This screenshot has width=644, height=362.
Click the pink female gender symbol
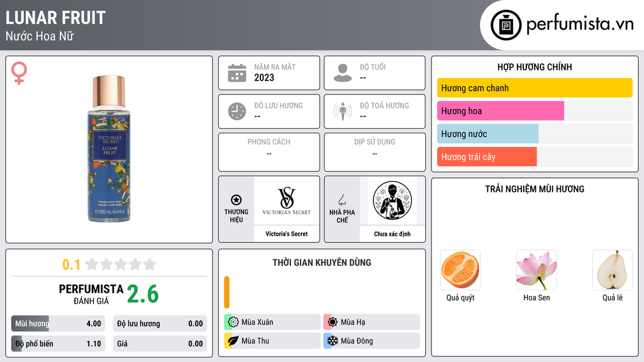pyautogui.click(x=19, y=73)
